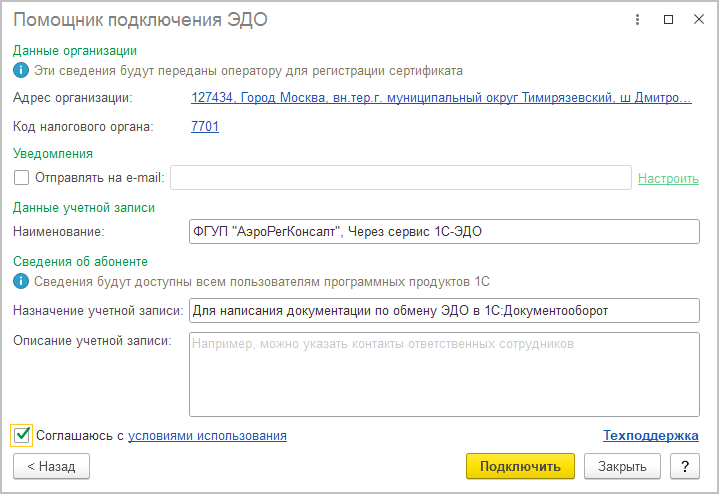The image size is (719, 494).
Task: Close the window with the X icon
Action: tap(697, 20)
